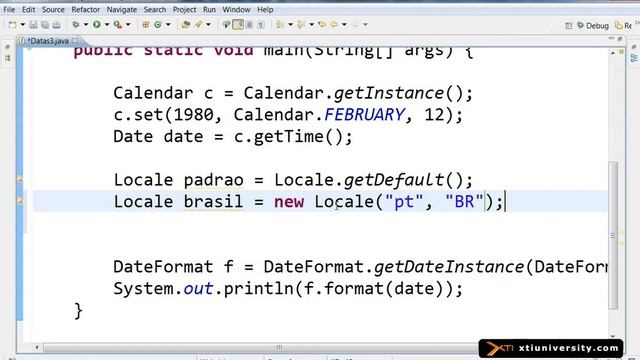Open the Navigate menu
This screenshot has width=640, height=360.
(122, 9)
